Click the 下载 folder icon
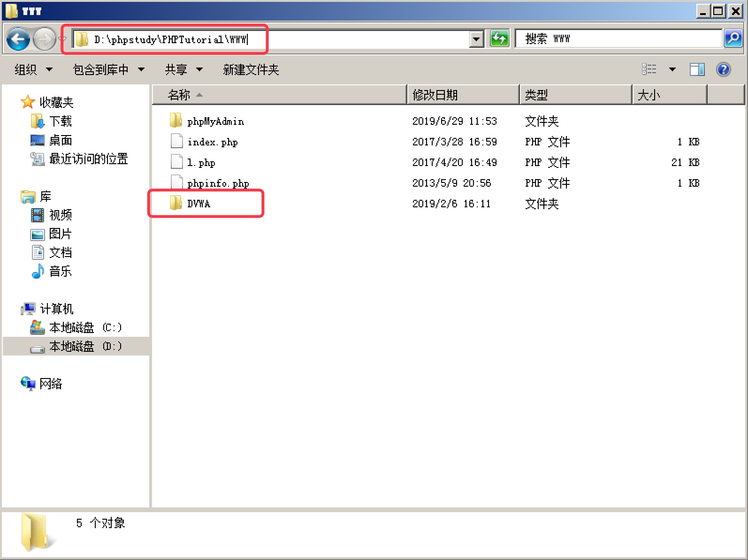The height and width of the screenshot is (560, 748). point(38,121)
